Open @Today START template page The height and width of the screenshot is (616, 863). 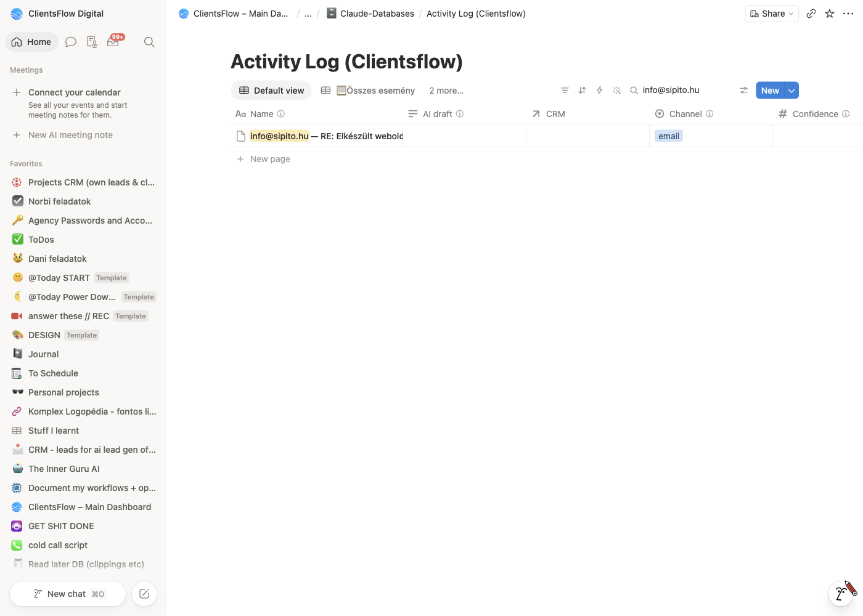pyautogui.click(x=83, y=278)
